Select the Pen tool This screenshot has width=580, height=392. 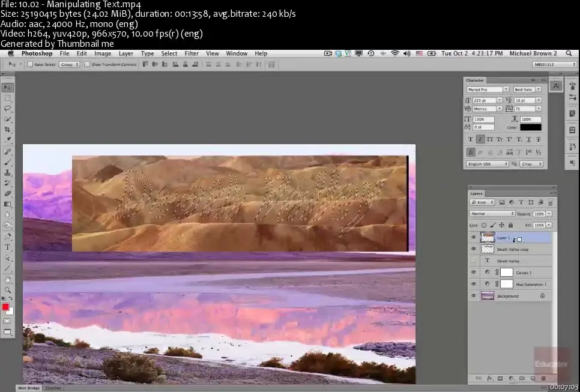coord(7,237)
